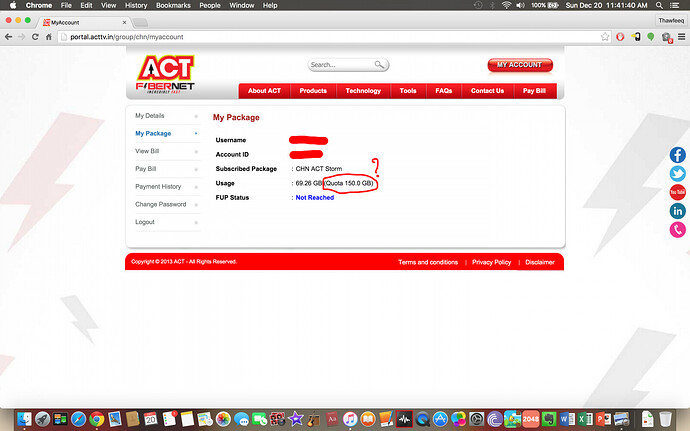Viewport: 690px width, 431px height.
Task: Open the History menu
Action: coord(136,5)
